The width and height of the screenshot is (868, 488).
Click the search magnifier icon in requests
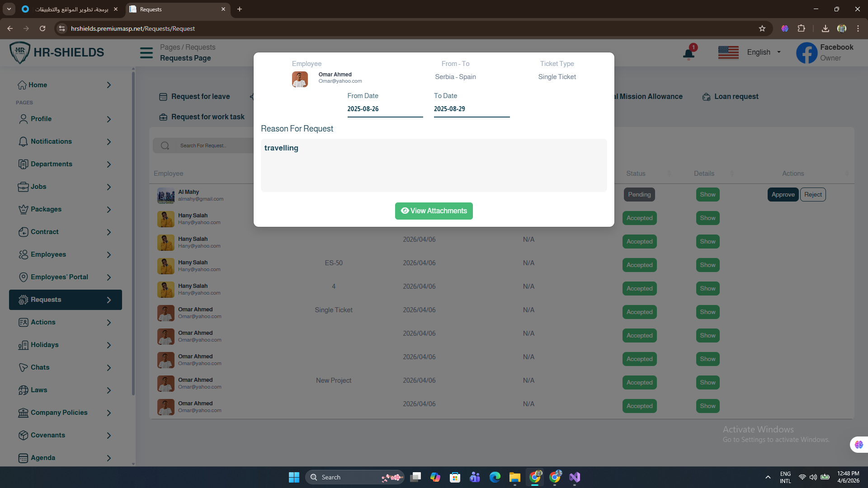click(x=165, y=145)
